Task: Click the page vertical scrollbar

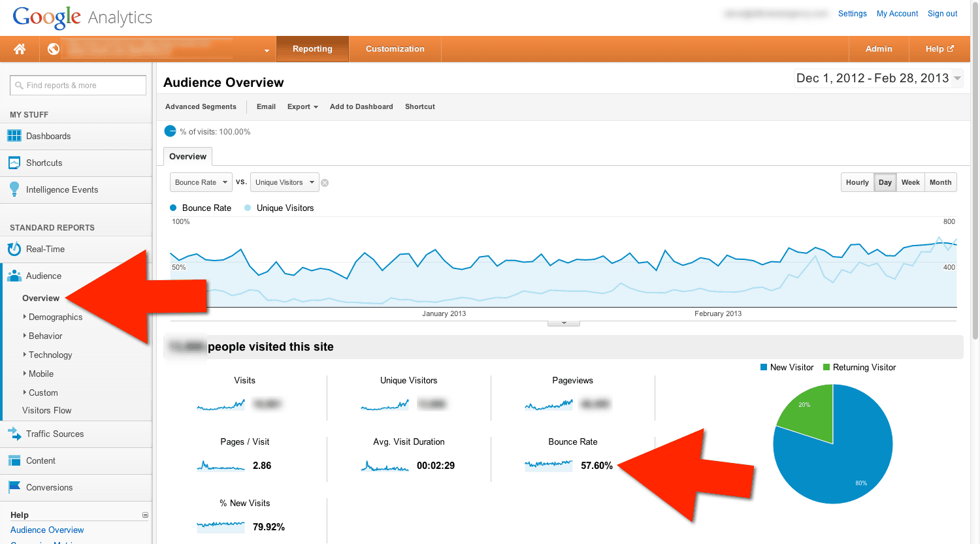Action: [975, 170]
